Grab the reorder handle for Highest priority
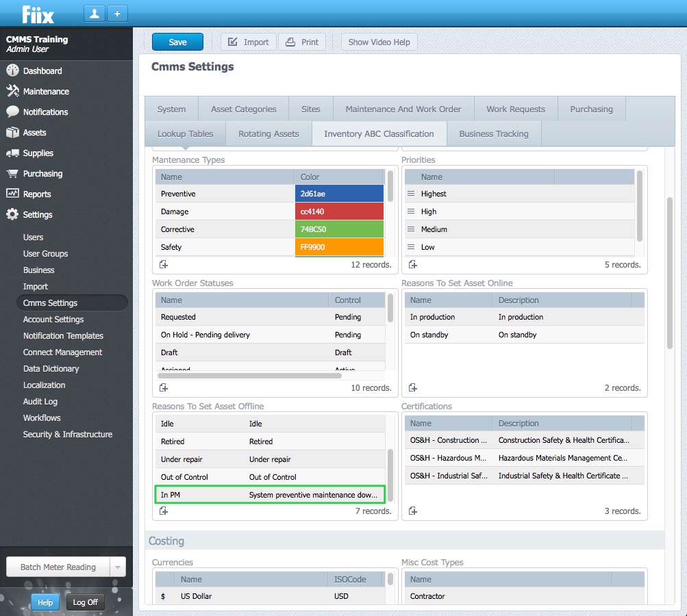The image size is (687, 616). coord(411,194)
